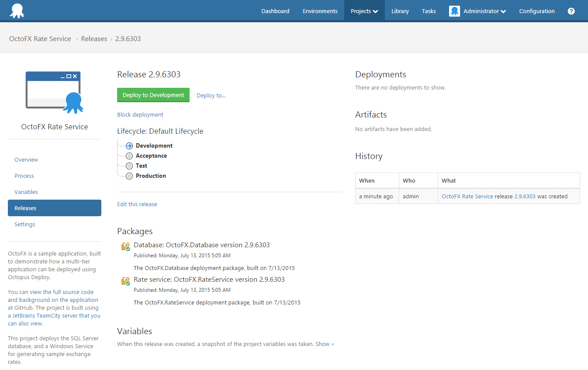This screenshot has width=588, height=370.
Task: Open the Deploy to... dropdown
Action: point(211,95)
